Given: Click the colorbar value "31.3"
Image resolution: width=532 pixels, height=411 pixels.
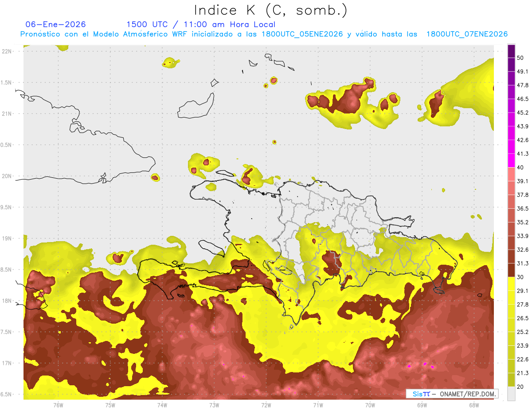Looking at the screenshot, I should point(523,263).
